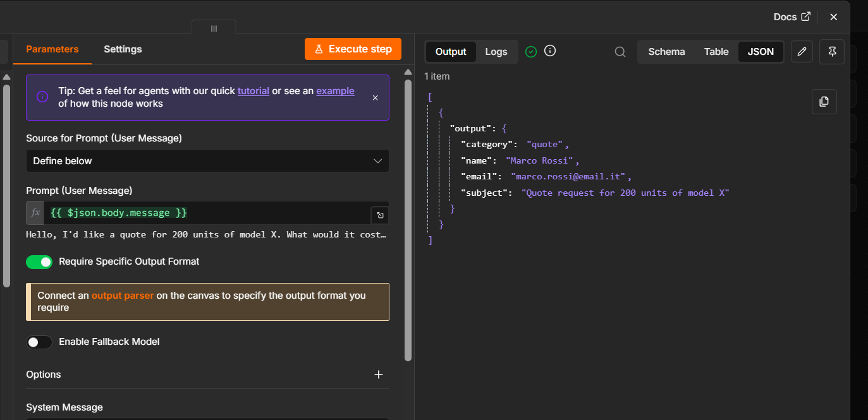This screenshot has height=420, width=868.
Task: Click the "output" key in JSON
Action: [x=471, y=128]
